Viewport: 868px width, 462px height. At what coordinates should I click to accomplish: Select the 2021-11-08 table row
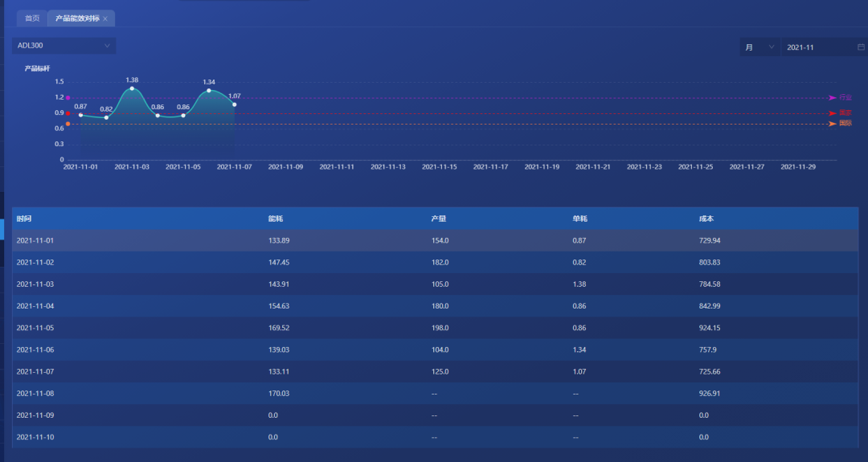click(x=434, y=394)
